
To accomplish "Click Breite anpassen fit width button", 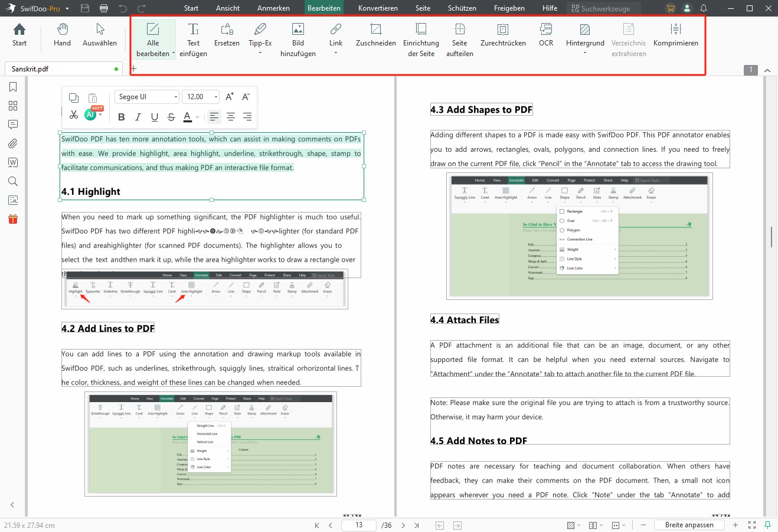I will pyautogui.click(x=689, y=525).
